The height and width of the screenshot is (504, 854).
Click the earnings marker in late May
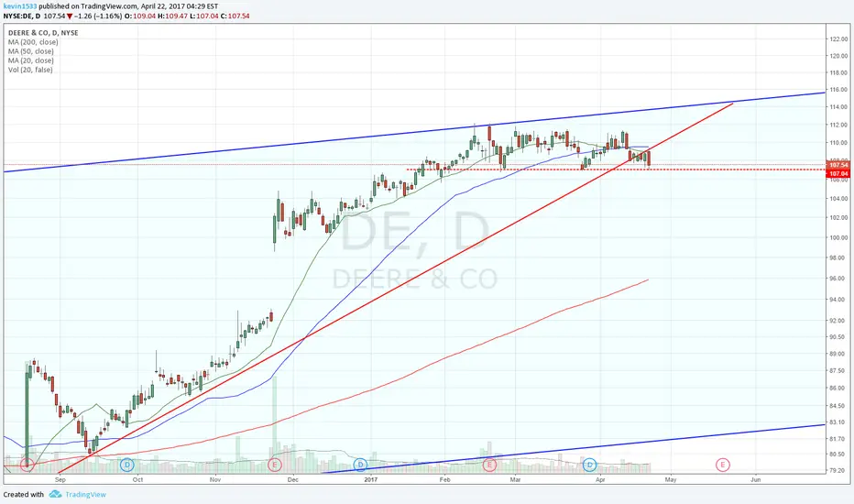(722, 465)
